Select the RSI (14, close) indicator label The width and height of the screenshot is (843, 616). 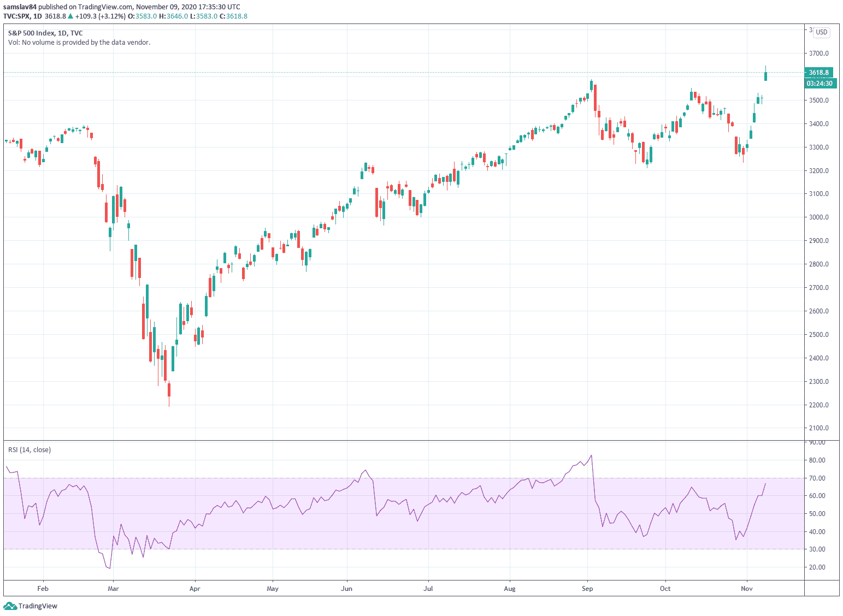pos(30,450)
